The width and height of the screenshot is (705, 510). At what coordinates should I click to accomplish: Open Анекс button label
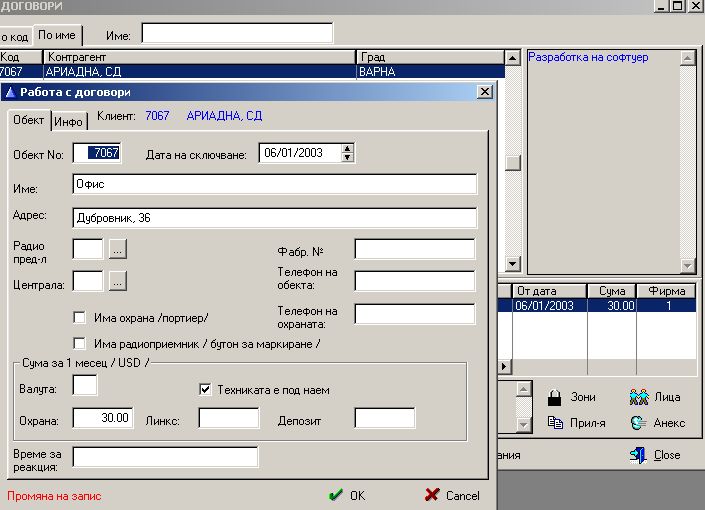(x=669, y=423)
